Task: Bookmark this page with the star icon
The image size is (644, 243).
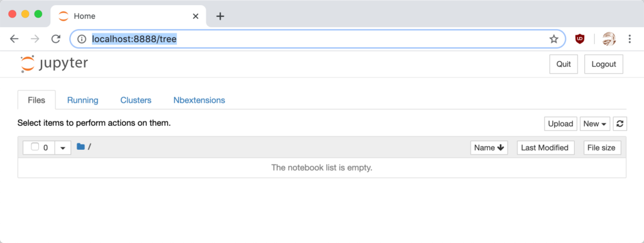Action: coord(553,39)
